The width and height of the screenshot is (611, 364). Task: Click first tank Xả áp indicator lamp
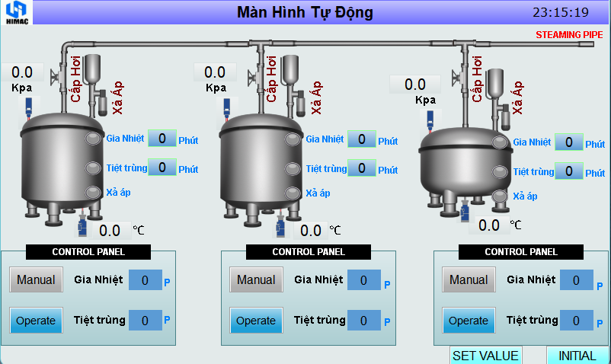93,192
